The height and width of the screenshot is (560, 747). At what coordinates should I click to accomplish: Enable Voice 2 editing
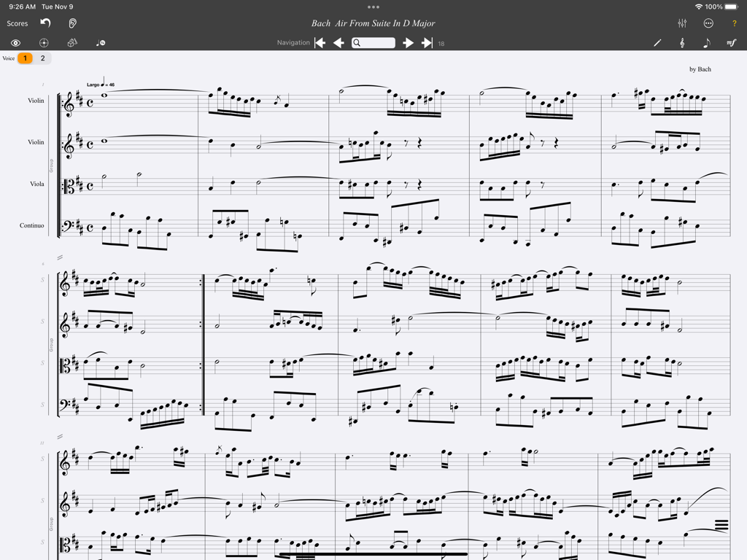point(43,58)
